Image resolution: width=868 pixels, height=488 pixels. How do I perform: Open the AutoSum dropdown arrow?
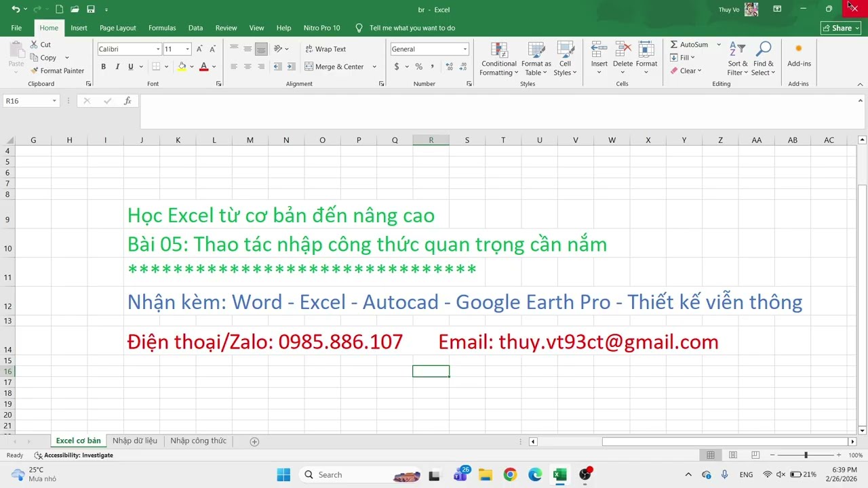pos(719,45)
